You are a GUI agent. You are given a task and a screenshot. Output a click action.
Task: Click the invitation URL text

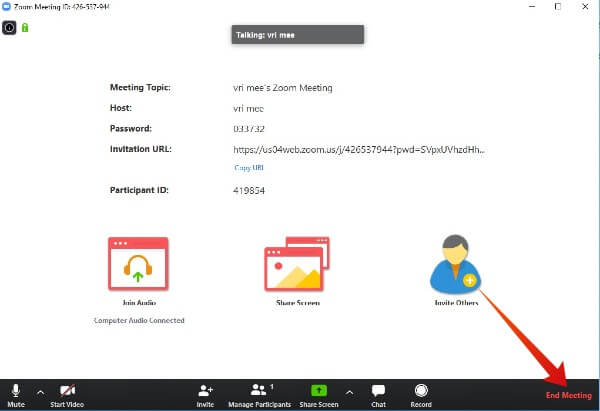click(359, 150)
